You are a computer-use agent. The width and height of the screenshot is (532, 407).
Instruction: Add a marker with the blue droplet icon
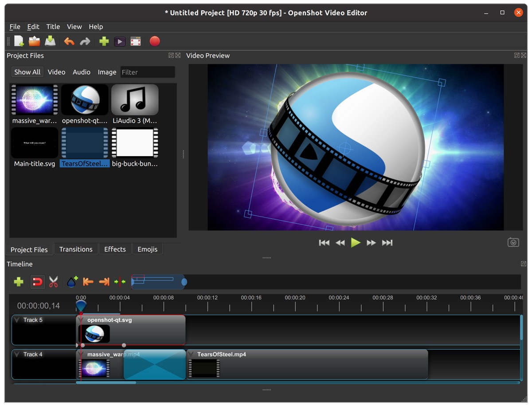pyautogui.click(x=71, y=282)
